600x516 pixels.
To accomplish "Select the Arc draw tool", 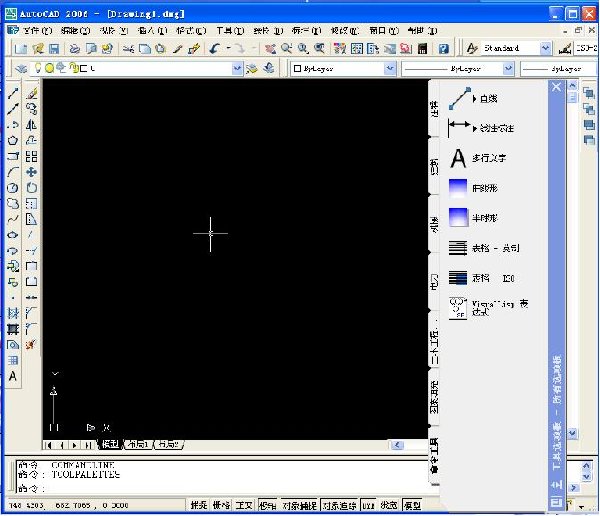I will (x=13, y=171).
